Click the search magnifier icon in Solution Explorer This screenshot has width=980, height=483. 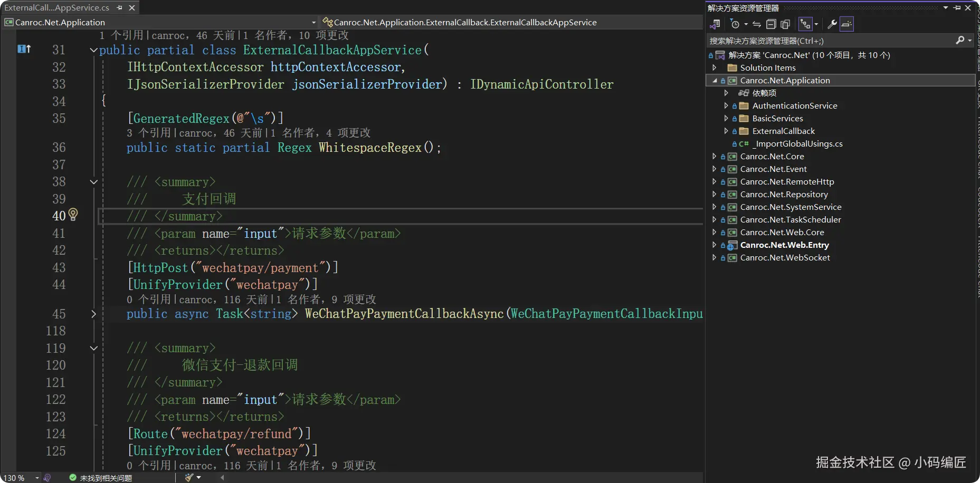(960, 41)
